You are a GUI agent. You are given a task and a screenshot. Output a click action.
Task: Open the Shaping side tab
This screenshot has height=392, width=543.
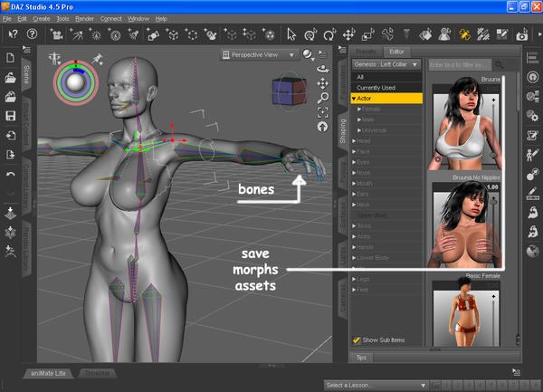[343, 131]
